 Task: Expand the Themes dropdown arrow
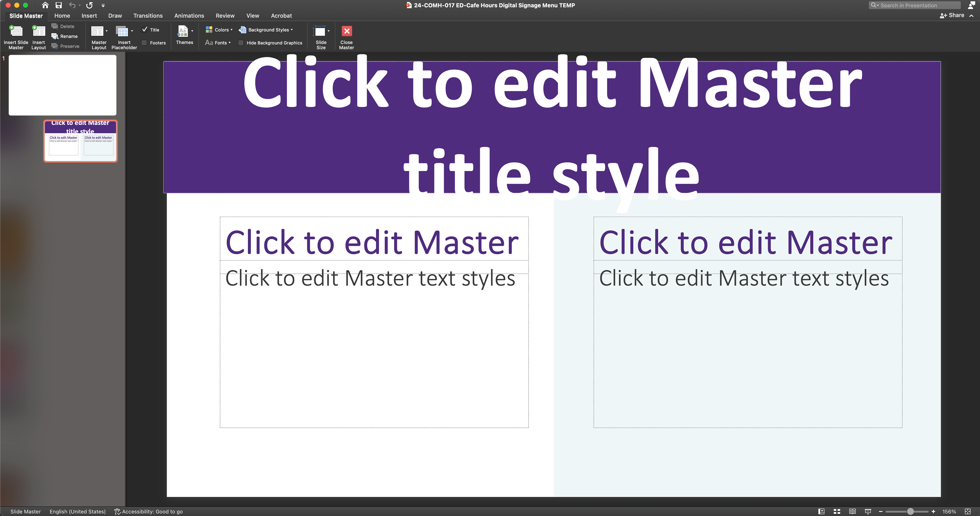[192, 31]
